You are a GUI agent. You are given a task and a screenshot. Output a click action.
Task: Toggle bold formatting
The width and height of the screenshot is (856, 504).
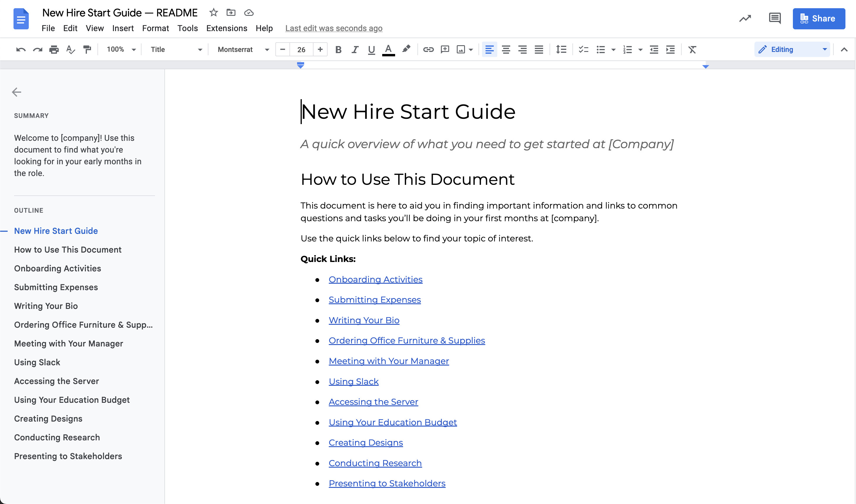[x=338, y=50]
